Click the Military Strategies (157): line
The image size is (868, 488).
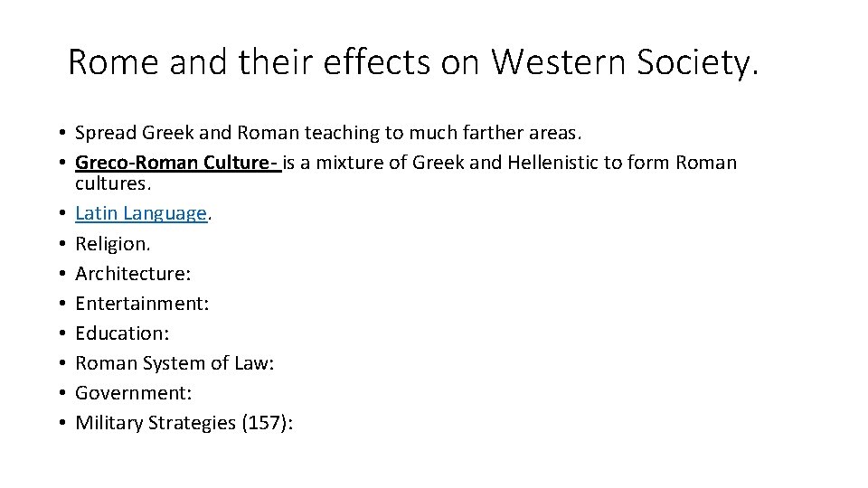point(184,422)
